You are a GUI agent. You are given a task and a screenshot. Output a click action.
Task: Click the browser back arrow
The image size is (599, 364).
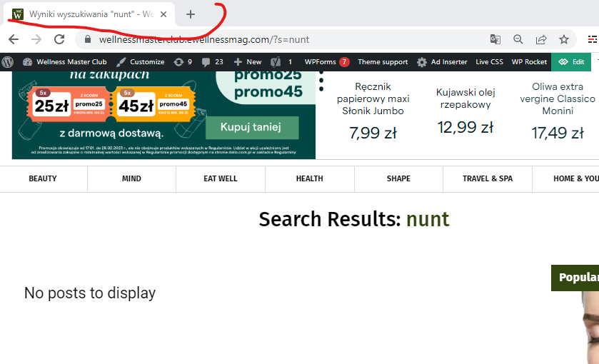click(14, 39)
